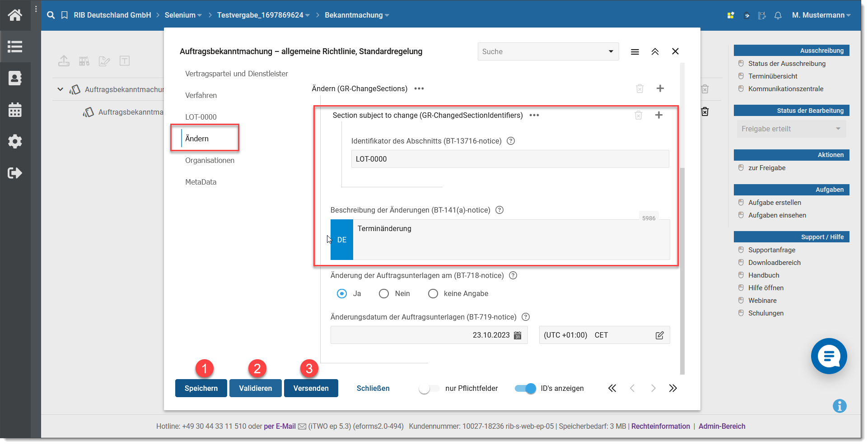The height and width of the screenshot is (445, 868).
Task: Go to MetaData section
Action: tap(201, 182)
